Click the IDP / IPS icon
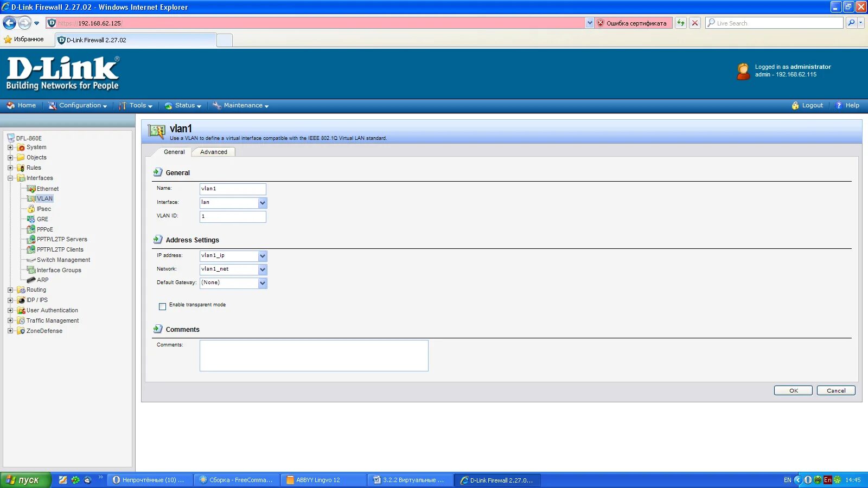The height and width of the screenshot is (488, 868). tap(21, 300)
